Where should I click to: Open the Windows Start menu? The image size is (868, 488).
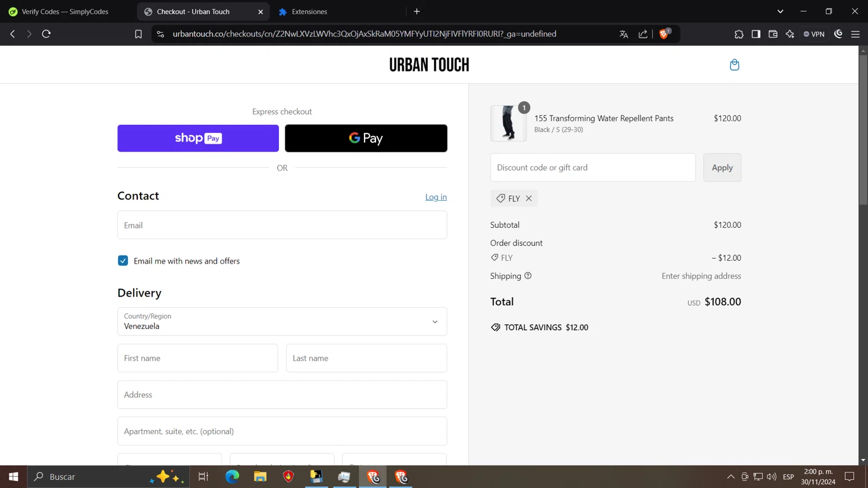[x=13, y=476]
